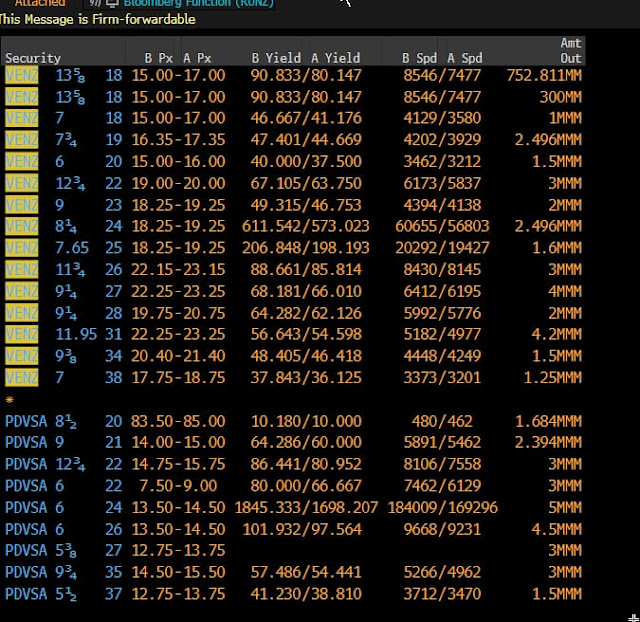Select the 4MMM amount outstanding
The height and width of the screenshot is (622, 640).
point(565,291)
